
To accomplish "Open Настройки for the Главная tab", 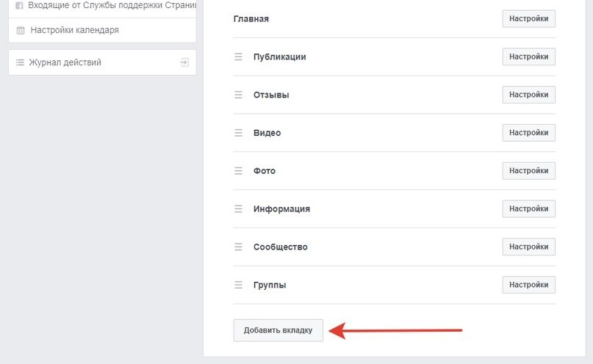I will [x=528, y=18].
